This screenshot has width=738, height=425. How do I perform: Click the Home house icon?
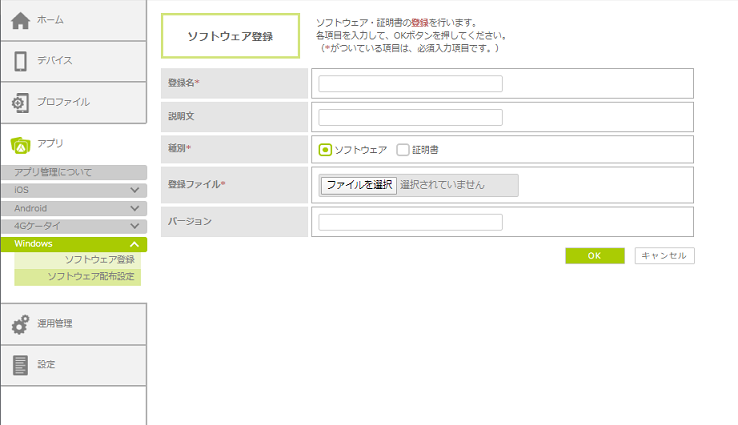coord(20,19)
